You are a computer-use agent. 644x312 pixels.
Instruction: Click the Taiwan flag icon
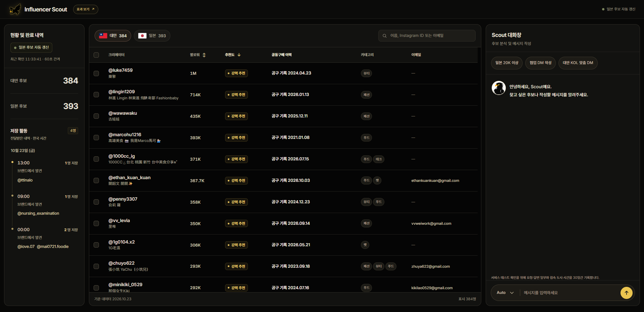click(103, 36)
